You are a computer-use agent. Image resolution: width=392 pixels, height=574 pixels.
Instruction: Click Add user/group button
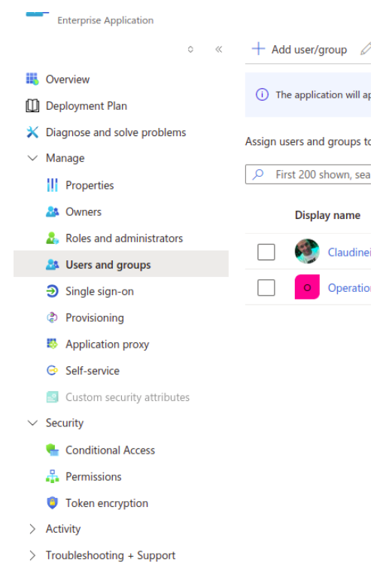299,49
